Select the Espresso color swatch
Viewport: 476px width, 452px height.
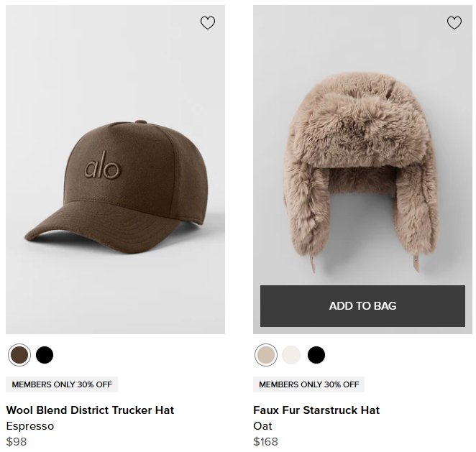pyautogui.click(x=19, y=355)
